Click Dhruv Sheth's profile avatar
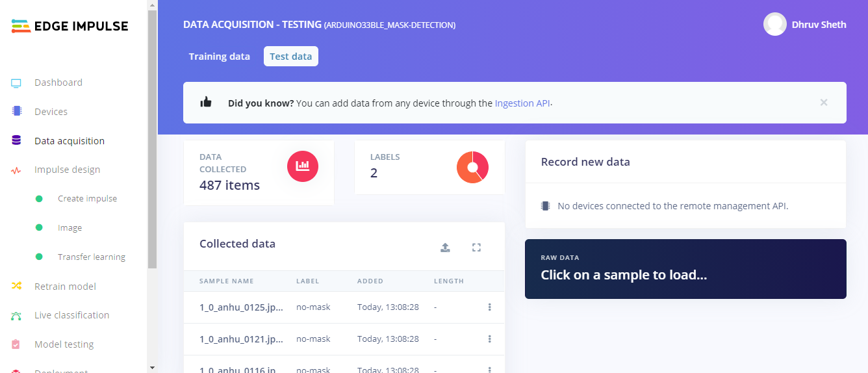The height and width of the screenshot is (373, 868). [774, 25]
